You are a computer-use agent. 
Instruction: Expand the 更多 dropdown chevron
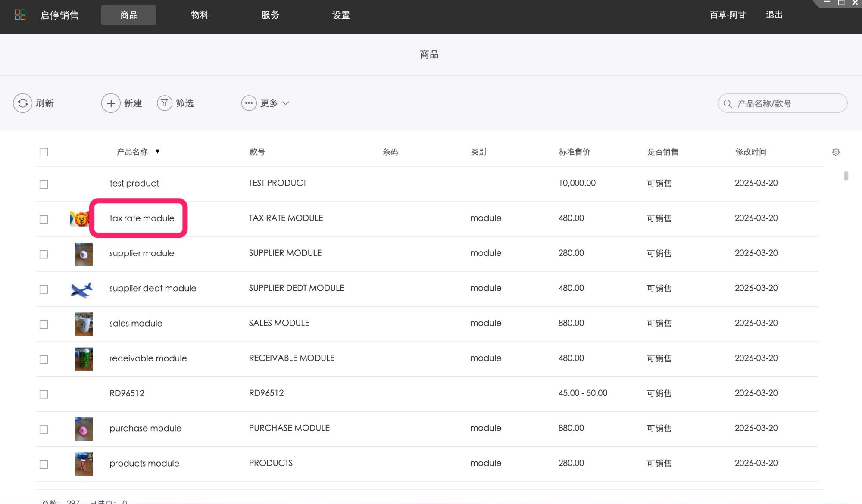(x=286, y=103)
